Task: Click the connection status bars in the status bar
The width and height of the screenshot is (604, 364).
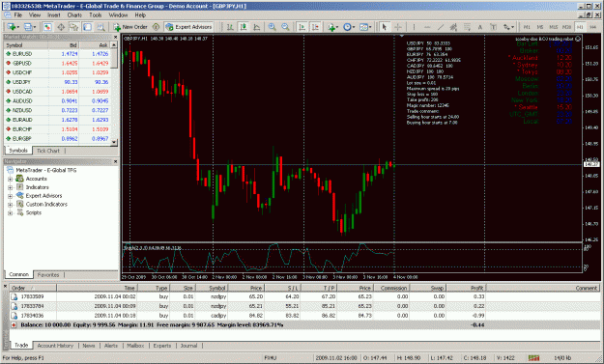Action: pos(533,358)
